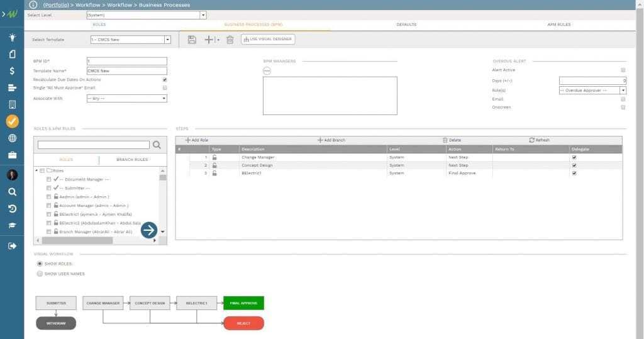Click the lock icon in BElectric1 step row
Image resolution: width=644 pixels, height=339 pixels.
tap(214, 173)
